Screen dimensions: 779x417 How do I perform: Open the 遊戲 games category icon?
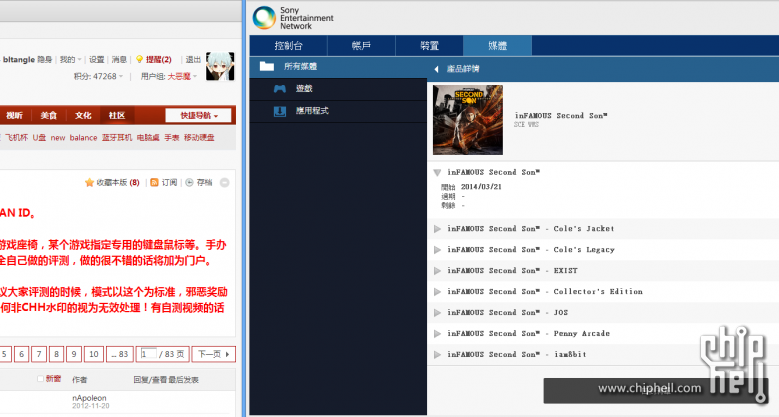click(280, 88)
